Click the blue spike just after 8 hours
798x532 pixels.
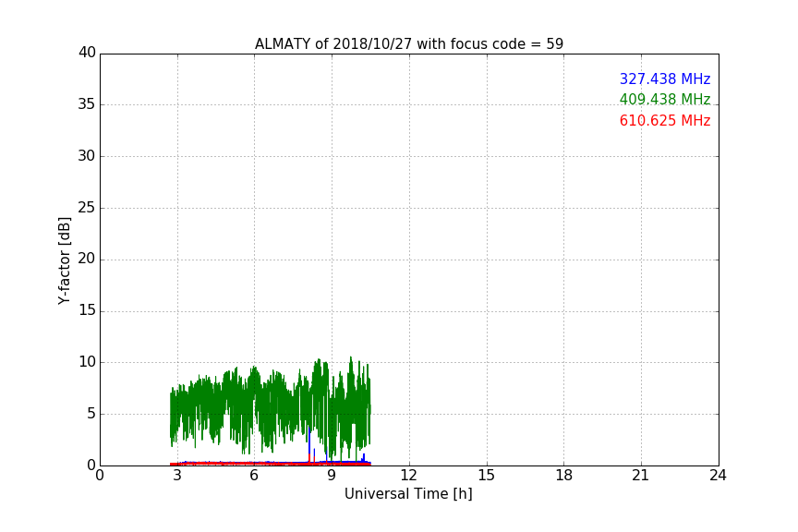click(309, 441)
